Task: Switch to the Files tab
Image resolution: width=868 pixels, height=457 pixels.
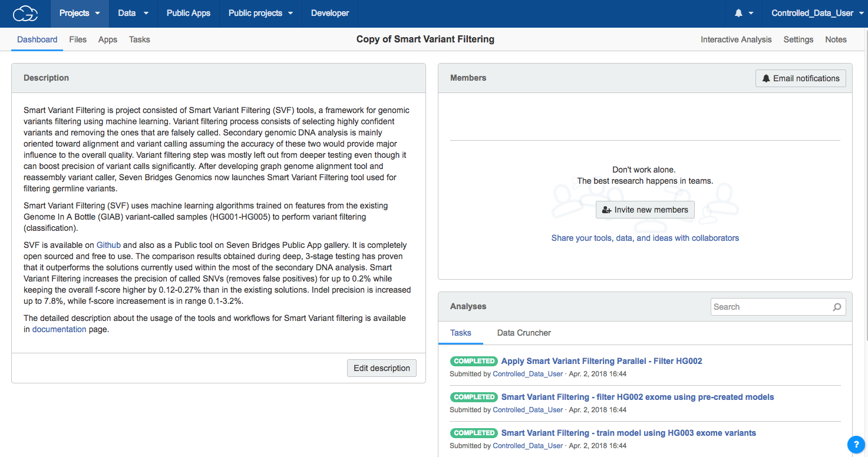Action: tap(78, 39)
